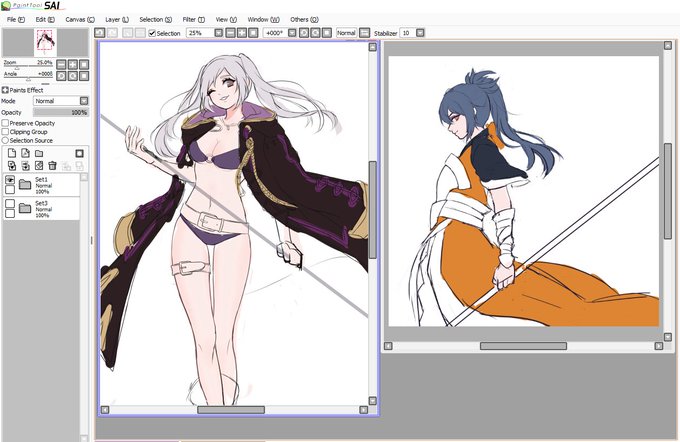
Task: Click the right canvas horizontal scrollbar thumb
Action: coord(523,346)
